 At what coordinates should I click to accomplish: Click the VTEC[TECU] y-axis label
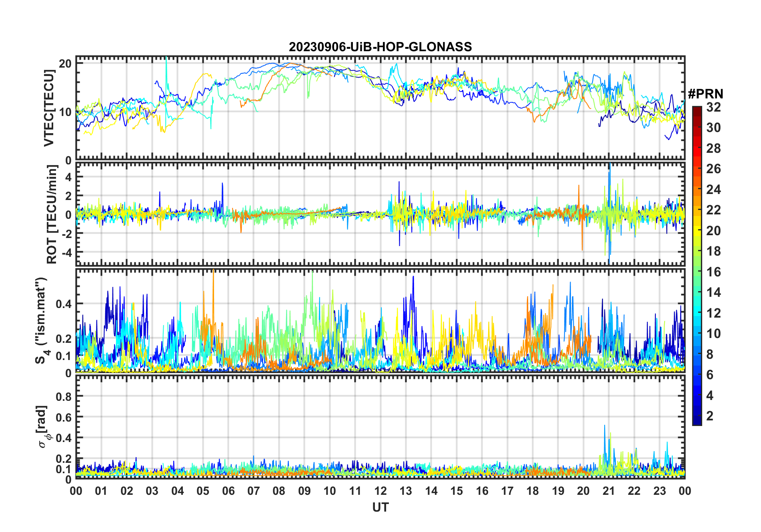point(49,108)
